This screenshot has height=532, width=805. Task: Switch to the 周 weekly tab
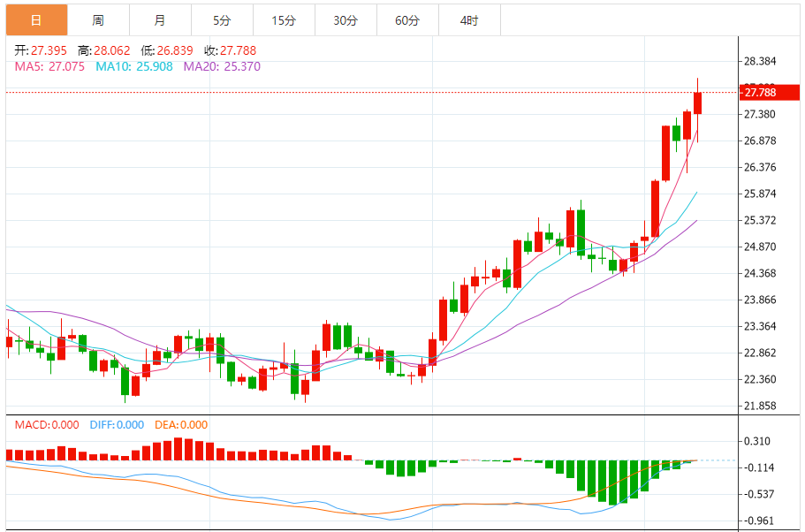pyautogui.click(x=98, y=20)
